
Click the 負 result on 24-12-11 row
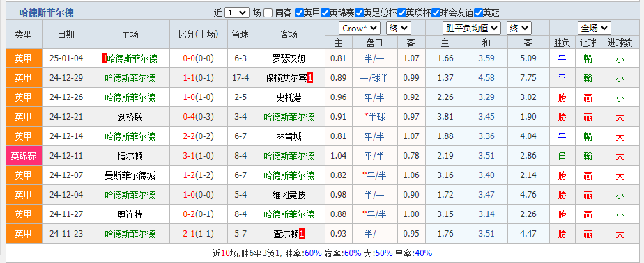(562, 156)
